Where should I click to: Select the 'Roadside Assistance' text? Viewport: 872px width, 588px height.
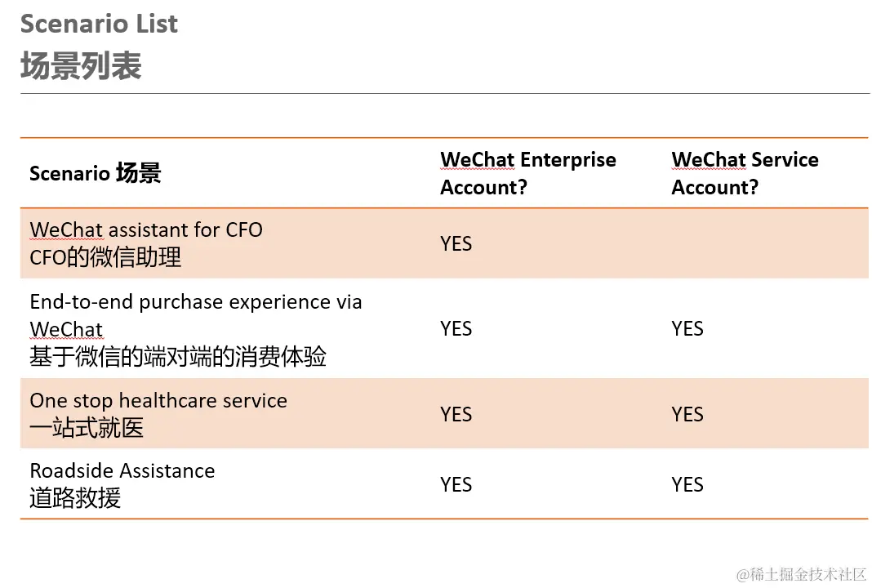pos(122,470)
